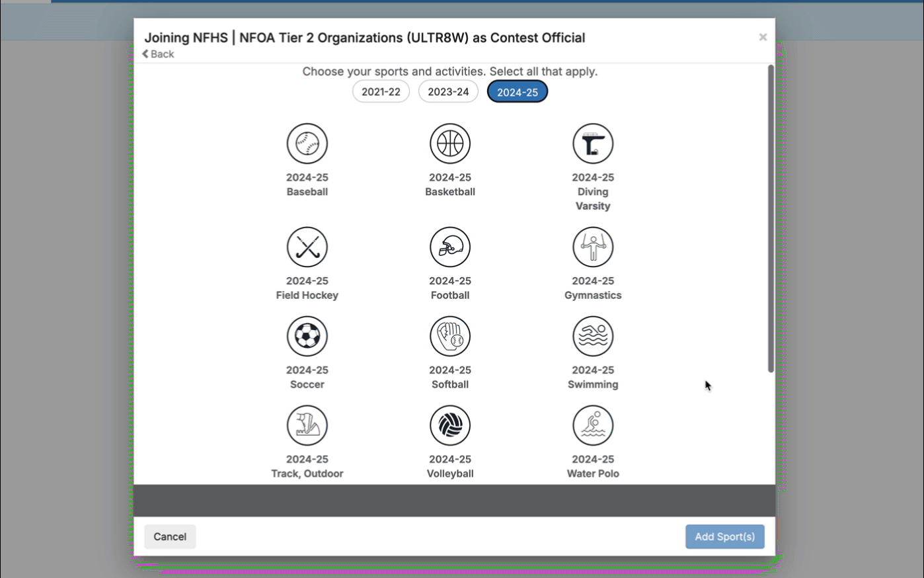The width and height of the screenshot is (924, 578).
Task: Go back using the Back link
Action: point(159,54)
